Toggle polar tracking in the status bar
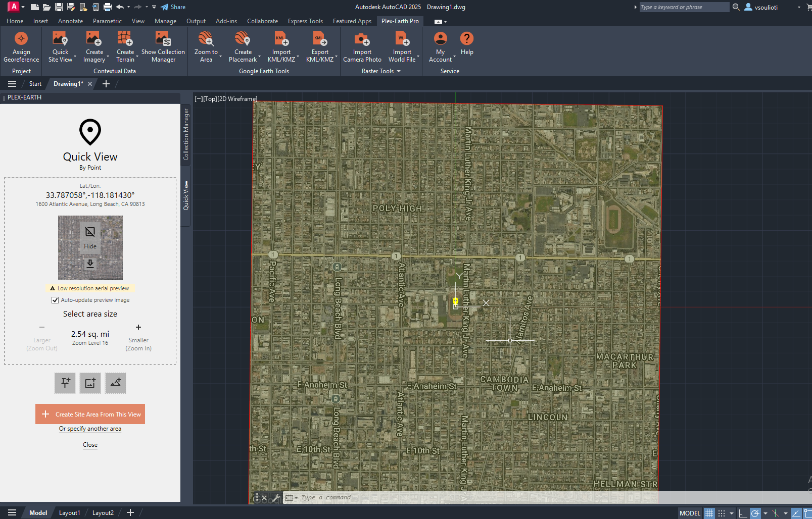The width and height of the screenshot is (812, 519). pos(755,513)
